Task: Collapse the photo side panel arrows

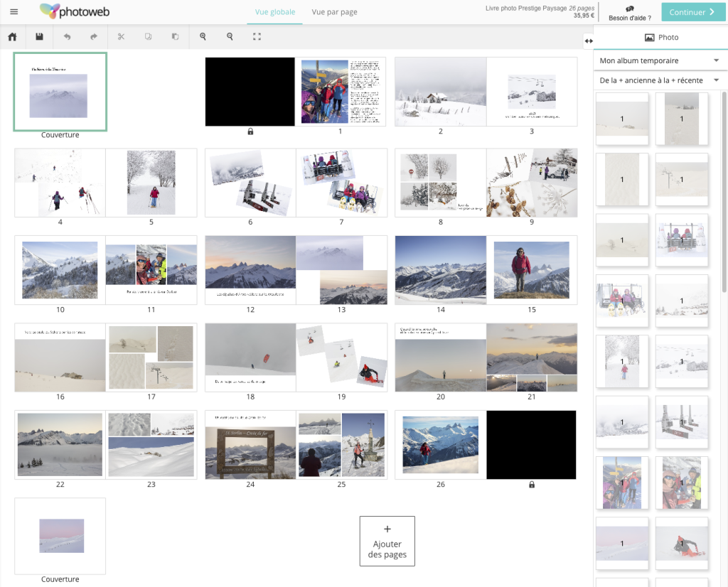Action: (589, 41)
